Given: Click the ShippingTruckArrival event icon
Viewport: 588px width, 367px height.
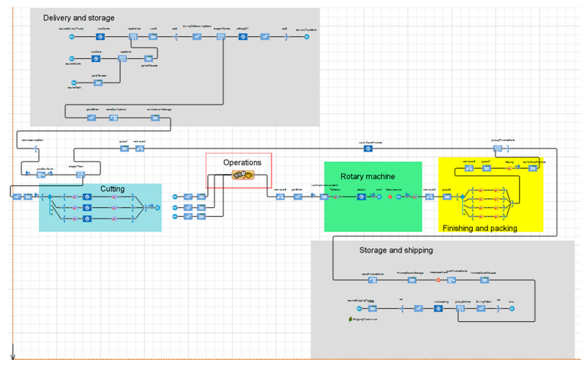Looking at the screenshot, I should point(350,319).
